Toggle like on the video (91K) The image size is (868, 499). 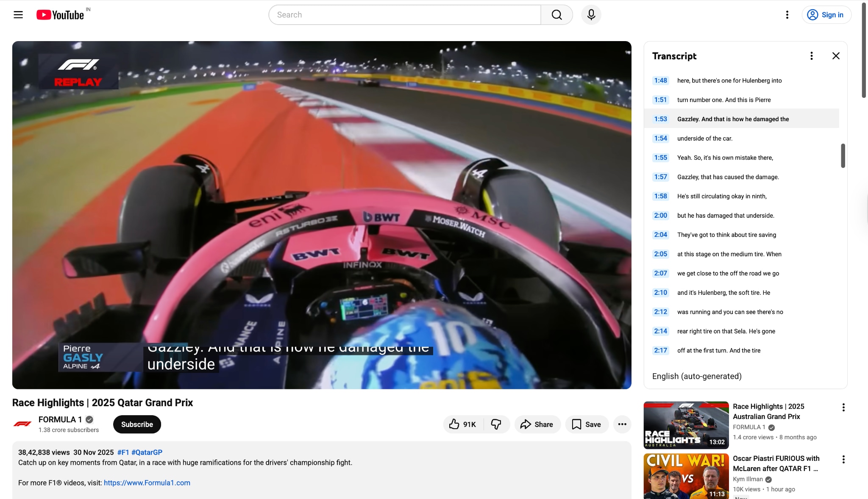[462, 424]
